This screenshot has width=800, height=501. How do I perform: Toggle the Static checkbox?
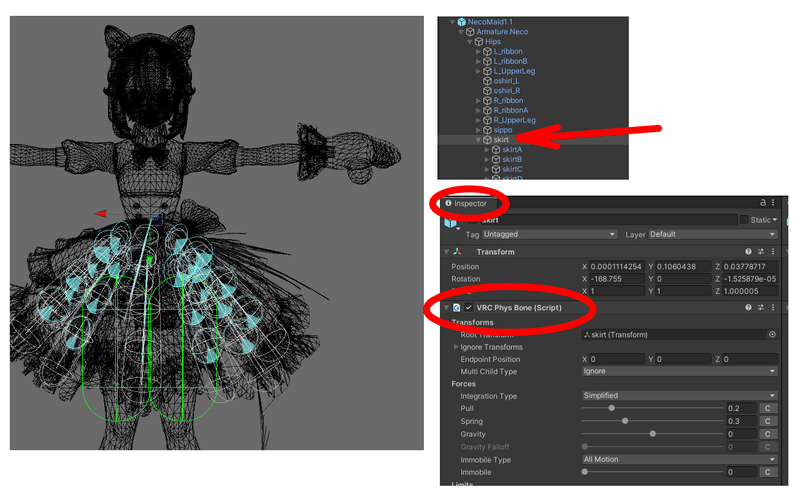tap(744, 220)
